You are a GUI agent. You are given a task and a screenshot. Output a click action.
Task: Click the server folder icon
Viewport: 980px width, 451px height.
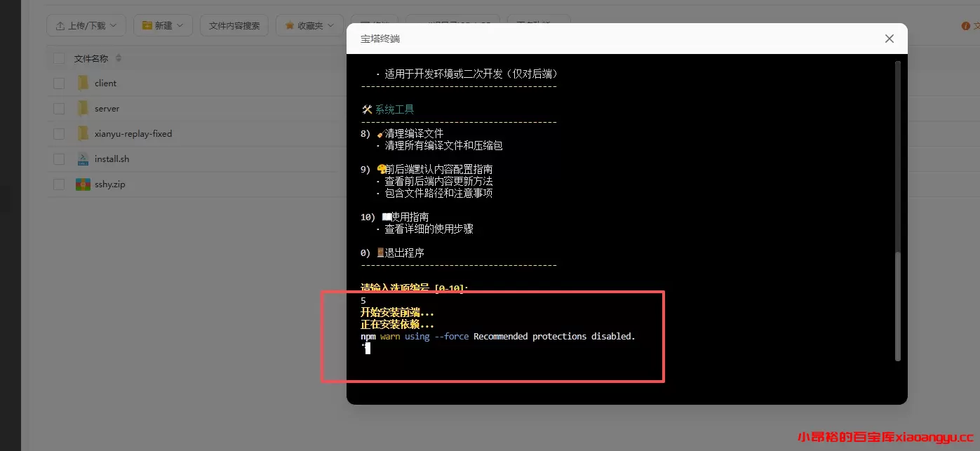point(82,108)
